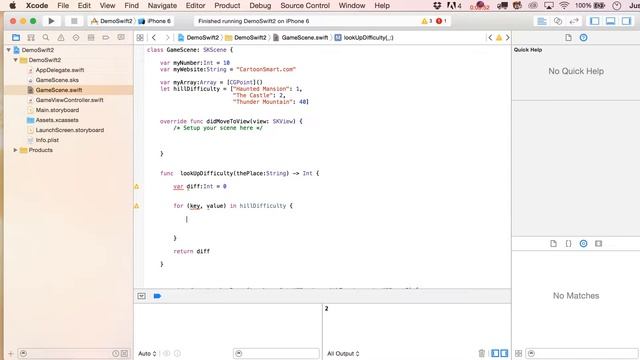The height and width of the screenshot is (360, 640).
Task: Collapse the DemoSwift2 group folder
Action: (16, 60)
